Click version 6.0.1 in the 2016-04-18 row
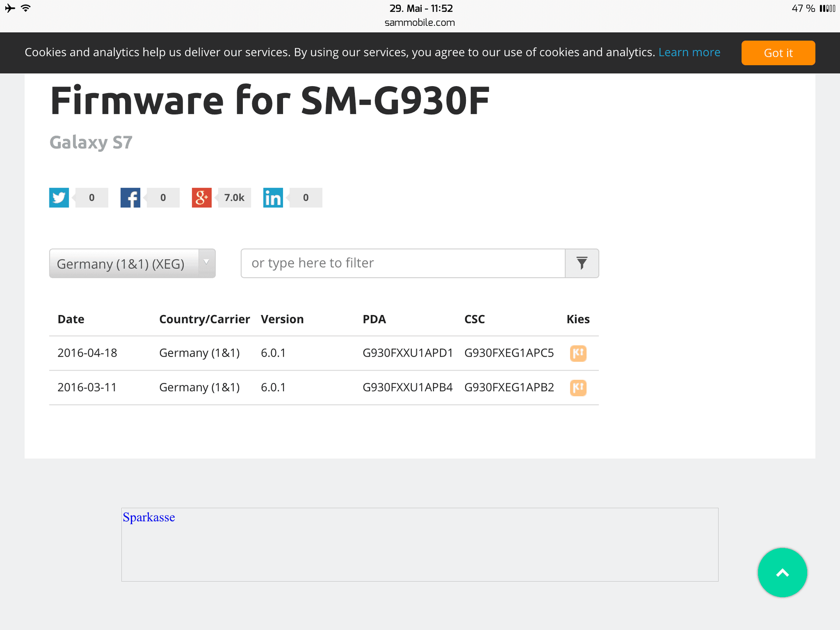 point(273,353)
